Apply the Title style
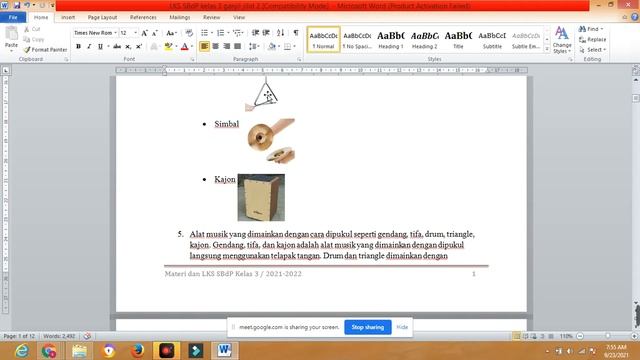Image resolution: width=640 pixels, height=360 pixels. coord(458,40)
